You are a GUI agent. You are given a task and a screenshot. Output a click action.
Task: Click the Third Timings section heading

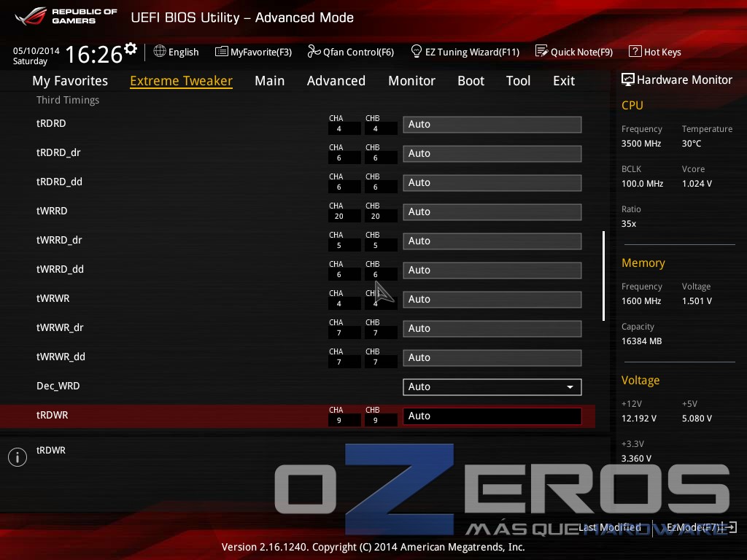68,100
